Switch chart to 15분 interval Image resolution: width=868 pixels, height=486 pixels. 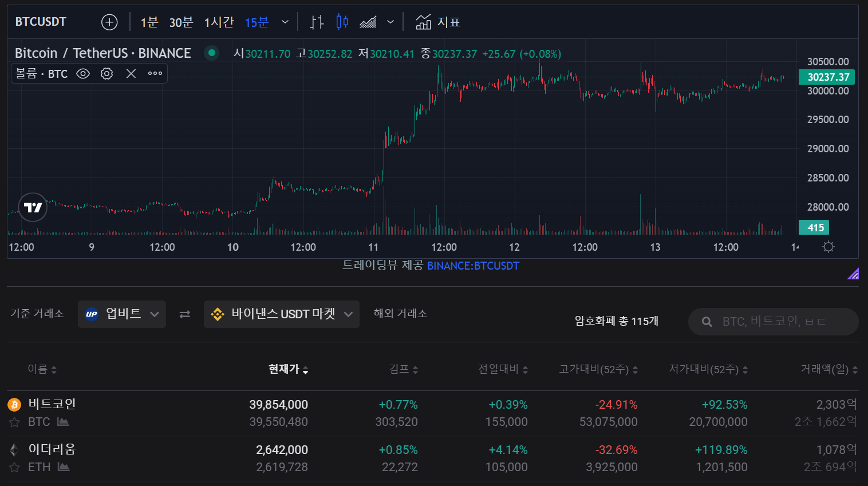[257, 22]
